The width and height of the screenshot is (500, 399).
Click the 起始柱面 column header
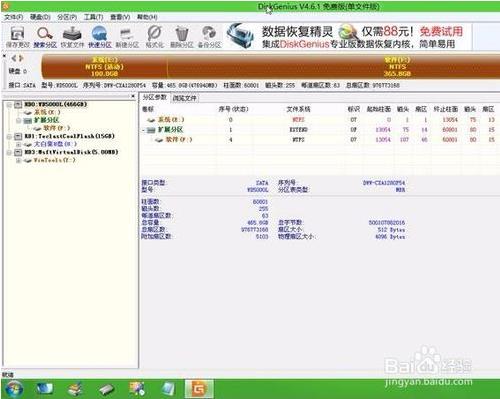[x=378, y=109]
